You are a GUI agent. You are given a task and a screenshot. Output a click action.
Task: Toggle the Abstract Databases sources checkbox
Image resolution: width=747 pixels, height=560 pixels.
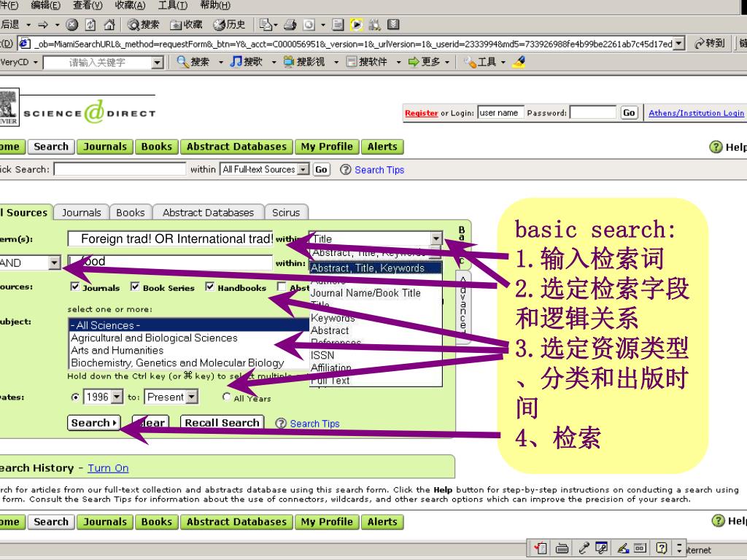[282, 287]
